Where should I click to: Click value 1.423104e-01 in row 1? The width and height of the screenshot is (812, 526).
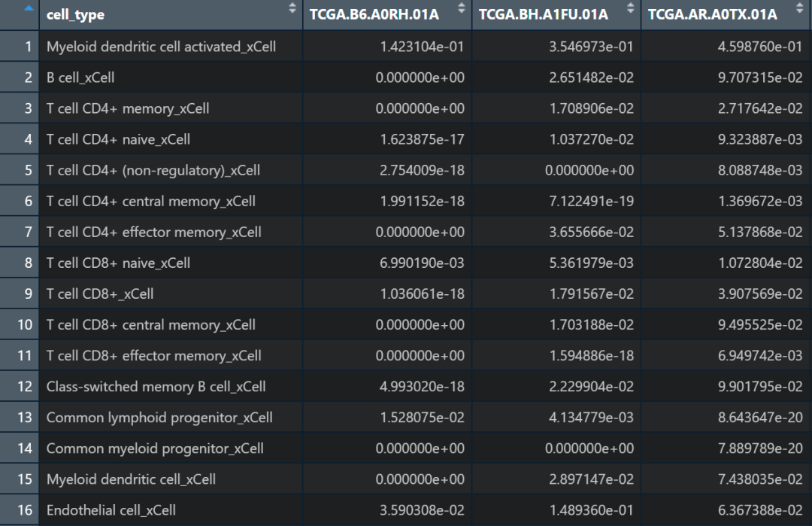click(x=422, y=47)
